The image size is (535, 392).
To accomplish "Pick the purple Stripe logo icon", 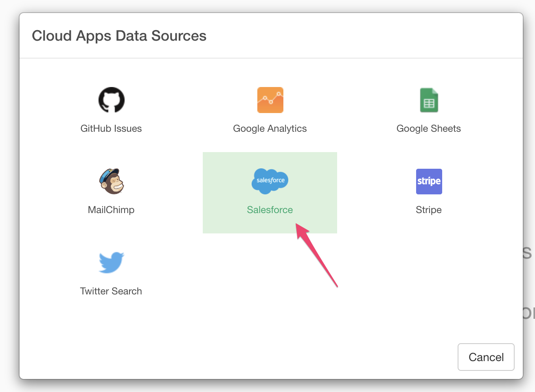I will 429,181.
